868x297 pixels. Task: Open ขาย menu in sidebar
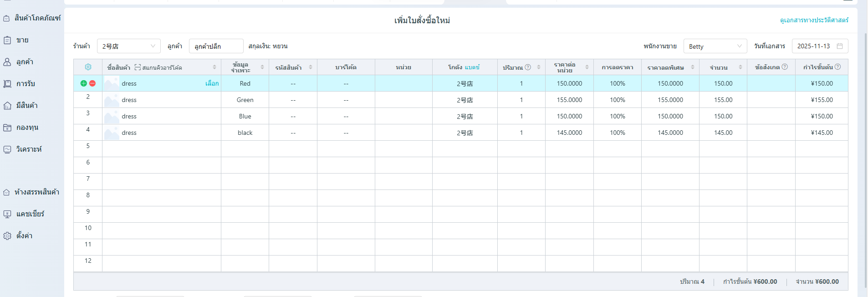(22, 40)
